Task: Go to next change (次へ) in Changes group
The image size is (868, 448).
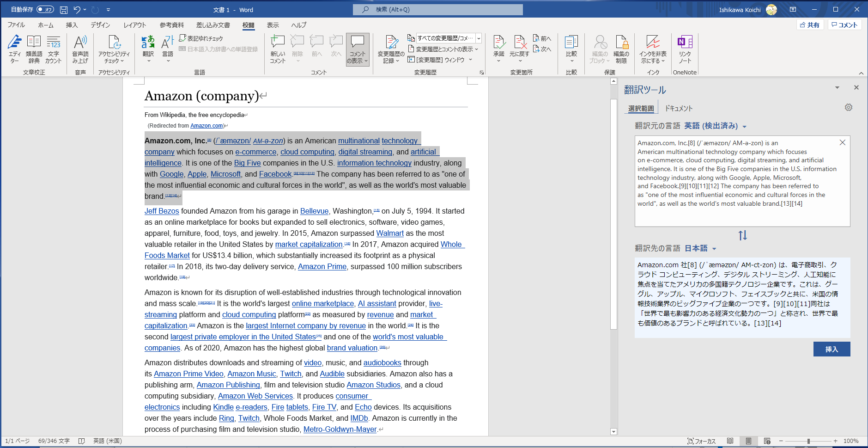Action: [542, 49]
